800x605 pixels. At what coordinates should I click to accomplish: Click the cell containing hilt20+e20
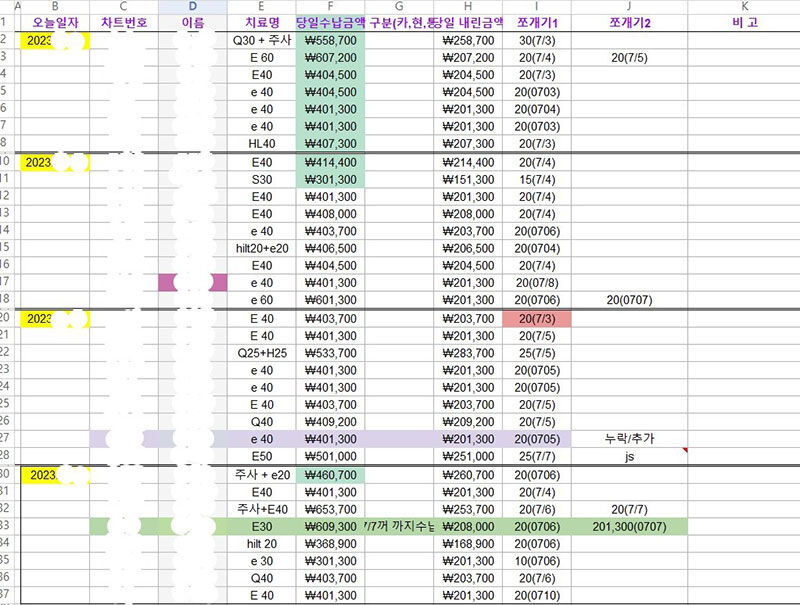[x=261, y=248]
